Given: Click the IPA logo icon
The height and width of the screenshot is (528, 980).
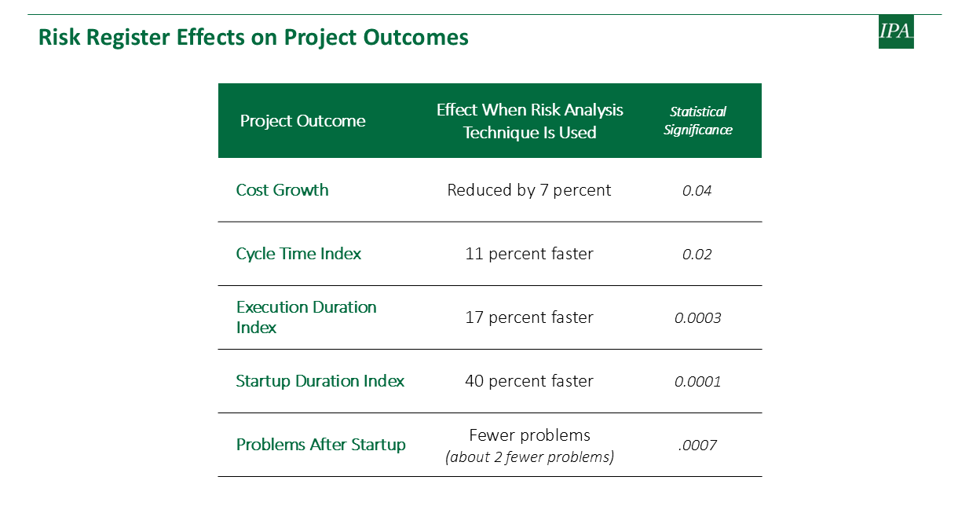Looking at the screenshot, I should pyautogui.click(x=896, y=31).
